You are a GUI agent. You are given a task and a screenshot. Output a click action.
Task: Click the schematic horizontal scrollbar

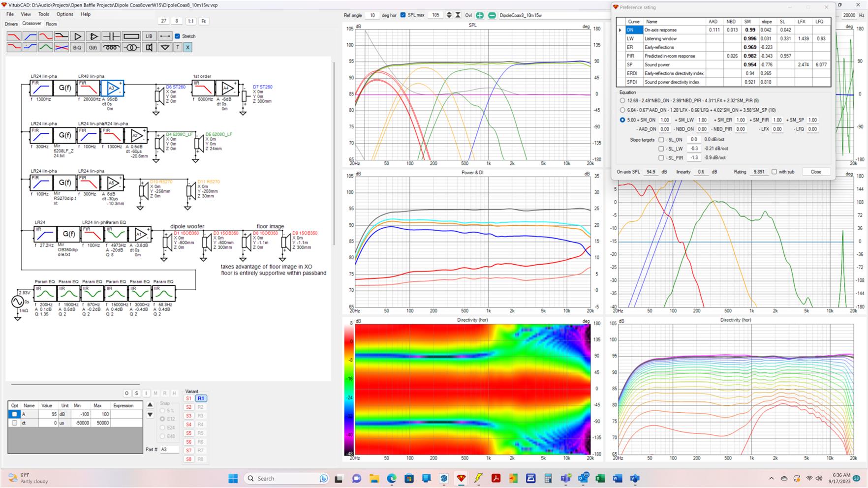75,384
